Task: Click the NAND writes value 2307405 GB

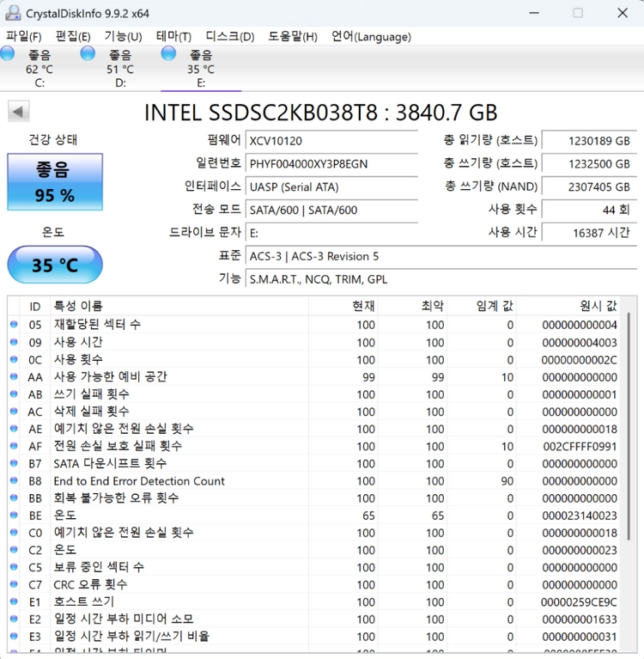Action: click(x=589, y=186)
